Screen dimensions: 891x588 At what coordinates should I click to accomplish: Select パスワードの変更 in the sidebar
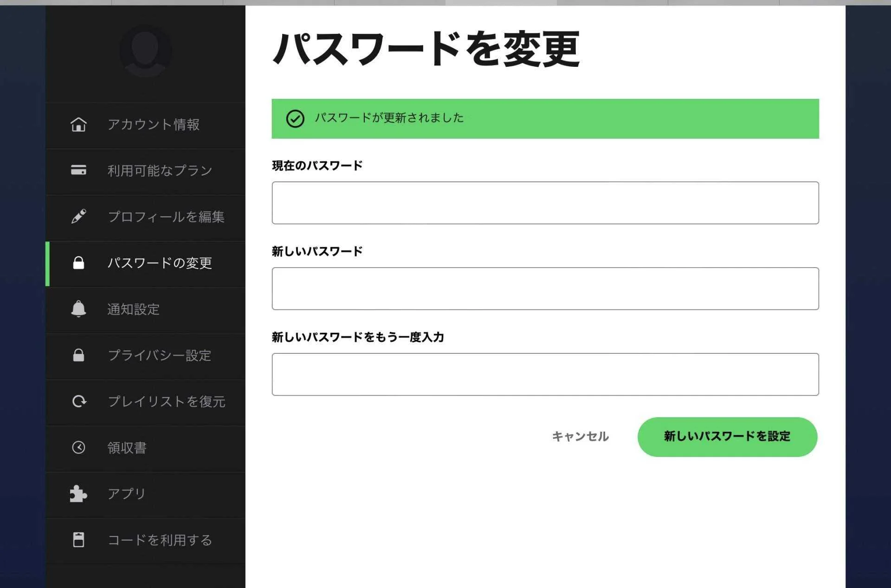pyautogui.click(x=145, y=264)
